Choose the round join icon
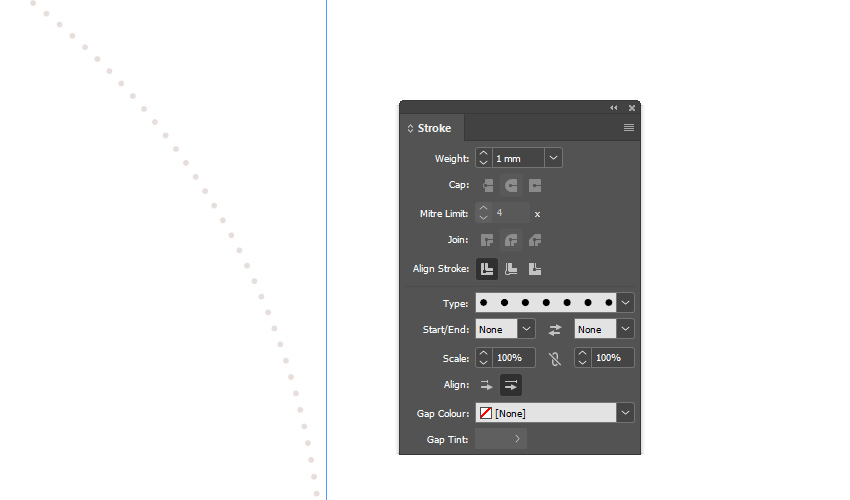The width and height of the screenshot is (850, 500). (511, 240)
